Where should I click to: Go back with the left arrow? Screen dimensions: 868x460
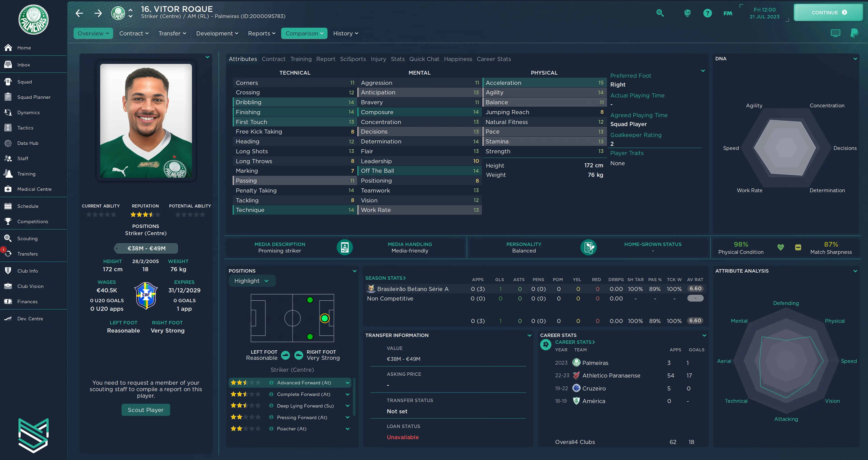click(79, 13)
